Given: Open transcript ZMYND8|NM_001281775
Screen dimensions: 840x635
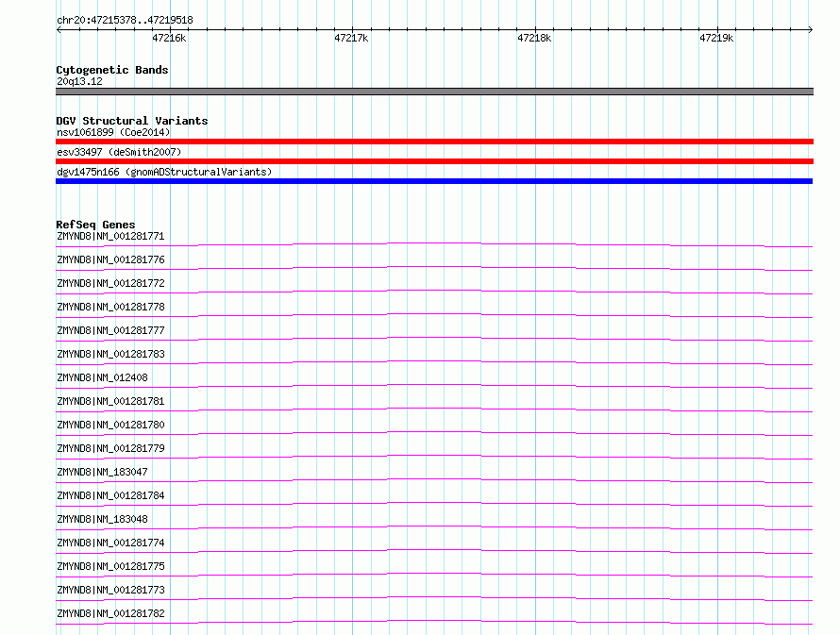Looking at the screenshot, I should click(110, 566).
